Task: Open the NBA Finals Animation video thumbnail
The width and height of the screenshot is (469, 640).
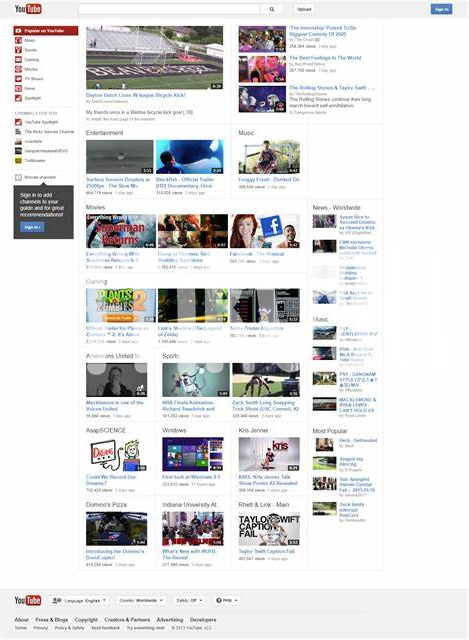Action: [x=196, y=380]
